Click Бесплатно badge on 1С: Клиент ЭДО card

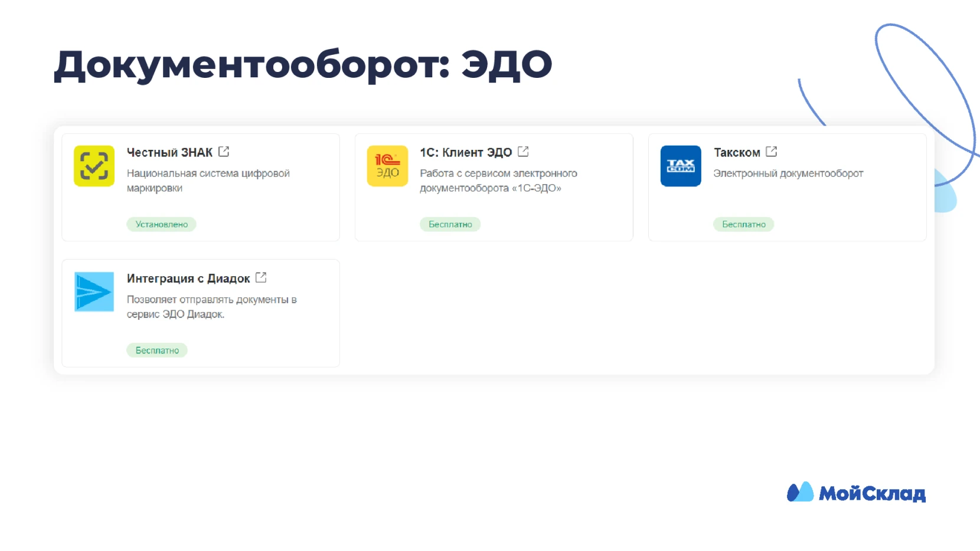click(x=450, y=224)
